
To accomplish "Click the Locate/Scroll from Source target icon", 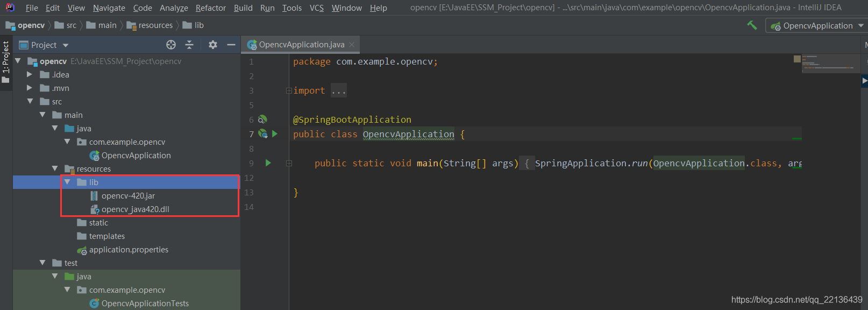I will (171, 45).
